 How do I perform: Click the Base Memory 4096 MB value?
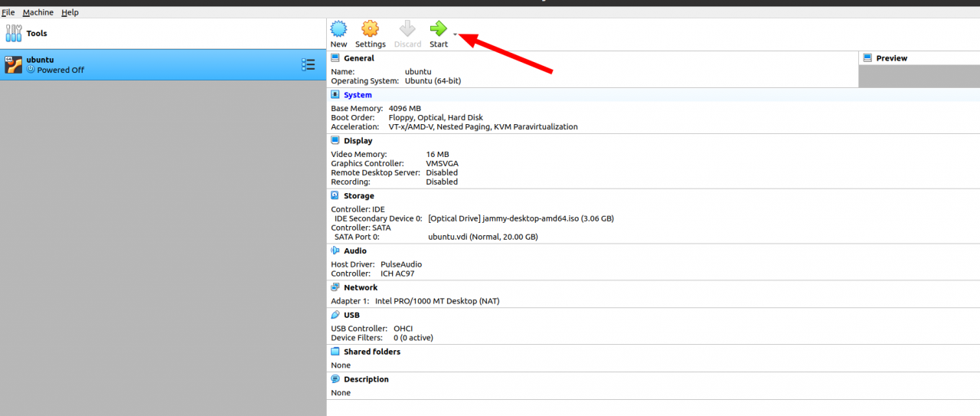coord(405,109)
